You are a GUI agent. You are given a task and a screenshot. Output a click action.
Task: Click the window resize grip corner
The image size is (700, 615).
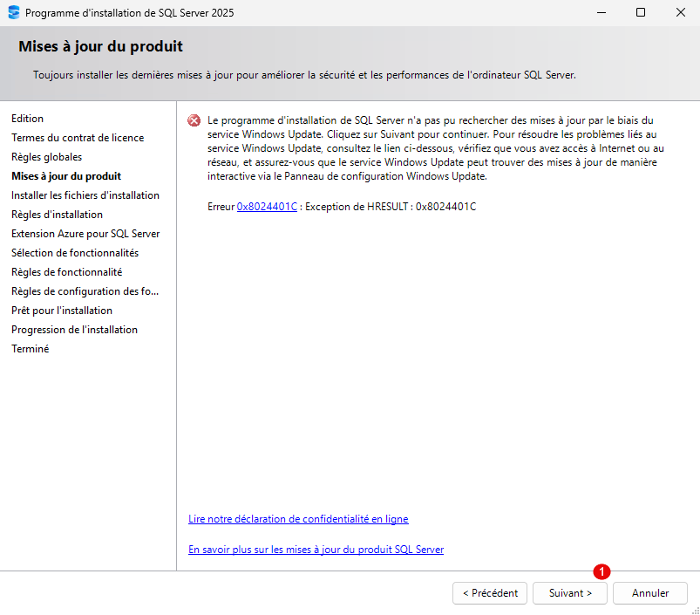click(x=696, y=611)
